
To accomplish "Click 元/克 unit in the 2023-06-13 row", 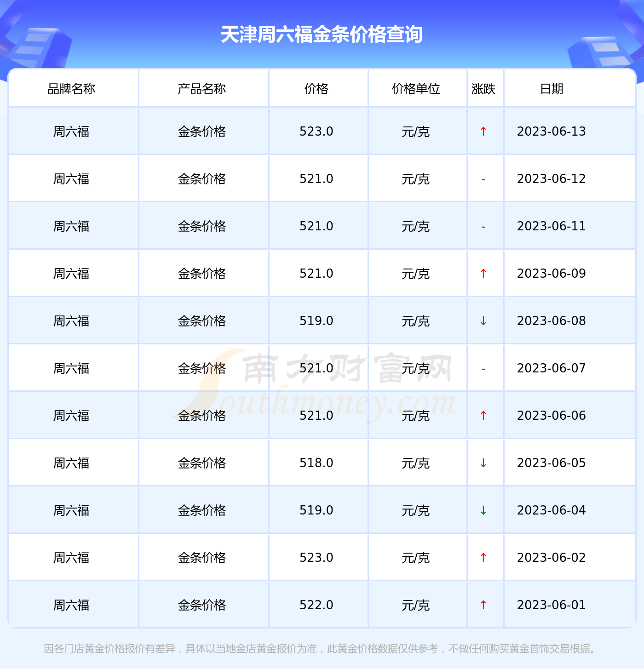I will point(416,132).
